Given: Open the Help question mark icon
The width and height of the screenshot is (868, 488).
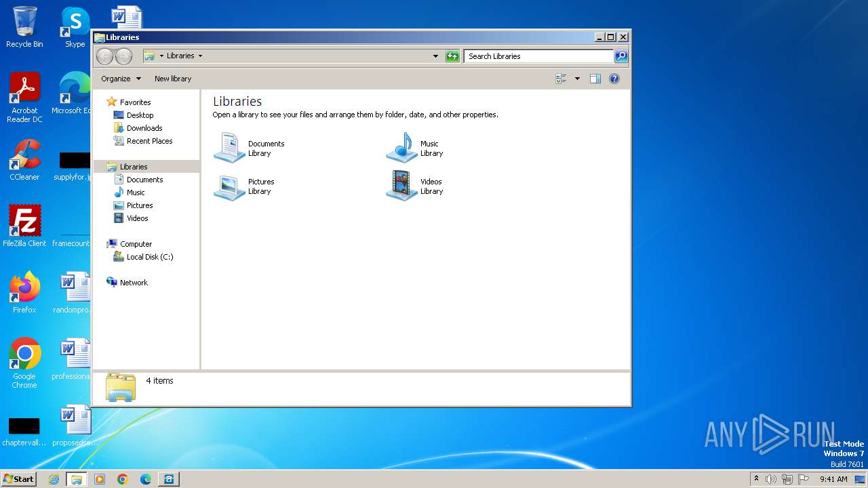Looking at the screenshot, I should pos(614,79).
